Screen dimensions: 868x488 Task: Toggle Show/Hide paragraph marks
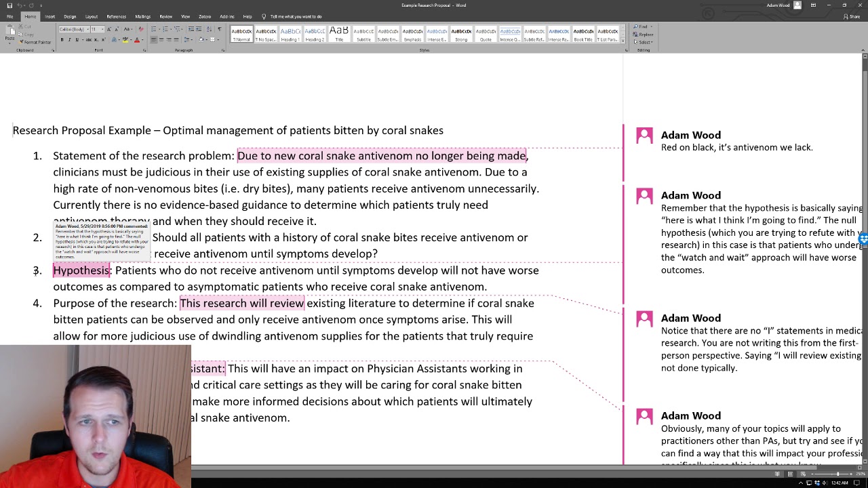pyautogui.click(x=220, y=29)
